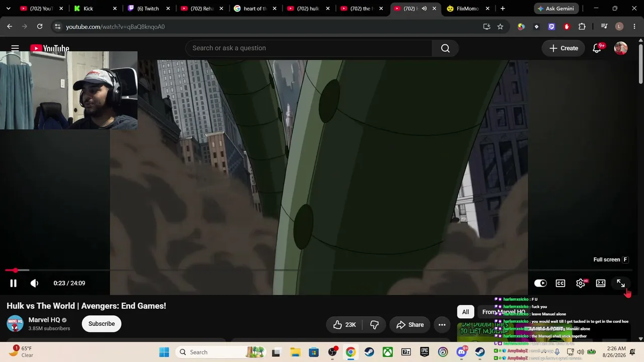Open more actions ellipsis menu
Image resolution: width=644 pixels, height=362 pixels.
coord(442,325)
